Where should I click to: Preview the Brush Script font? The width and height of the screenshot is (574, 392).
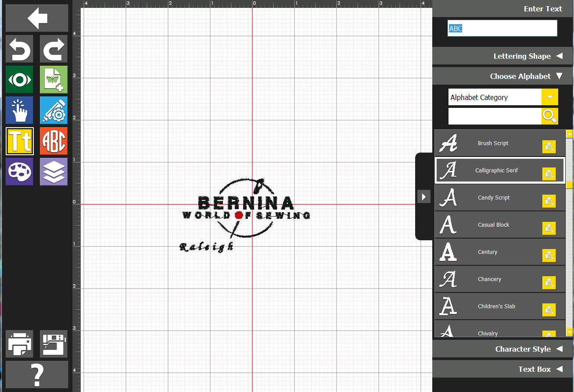(549, 147)
